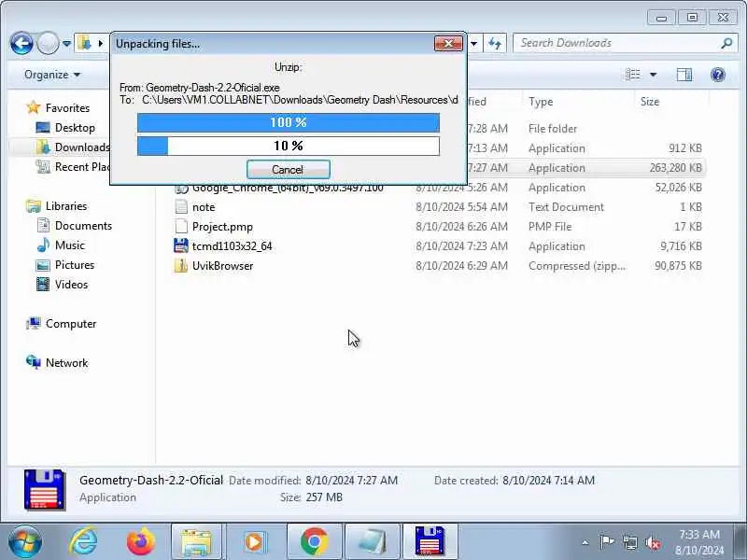Click the 52,026 KB size cell
This screenshot has height=560, width=747.
(x=679, y=188)
